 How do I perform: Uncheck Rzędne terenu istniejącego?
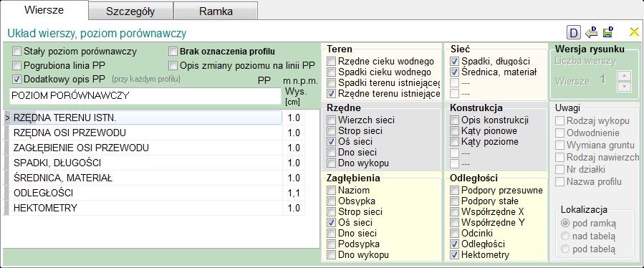click(x=331, y=94)
